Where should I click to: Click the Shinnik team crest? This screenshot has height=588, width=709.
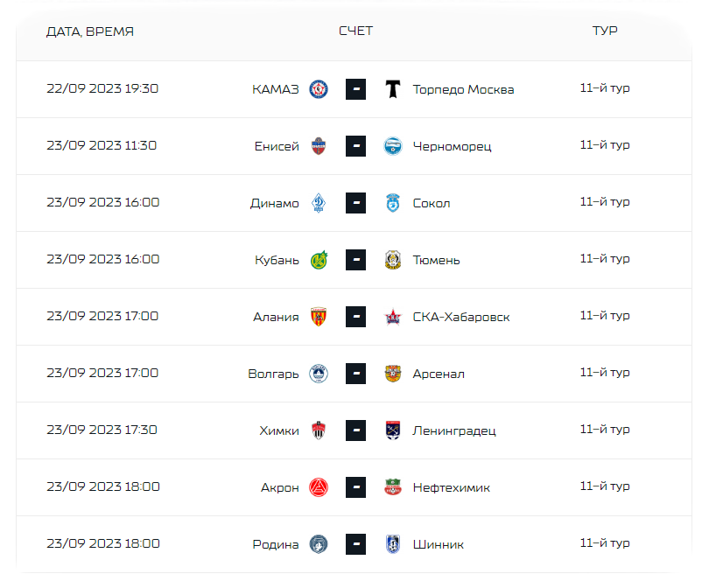[x=393, y=544]
